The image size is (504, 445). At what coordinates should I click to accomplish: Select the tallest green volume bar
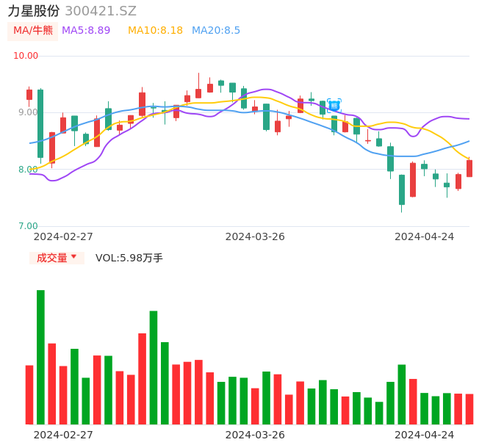(40, 357)
